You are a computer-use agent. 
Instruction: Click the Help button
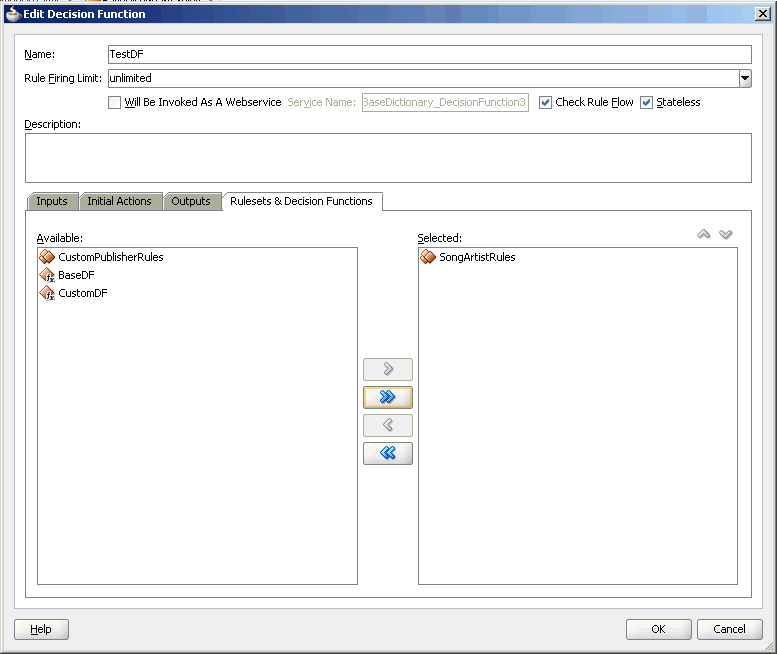tap(41, 629)
